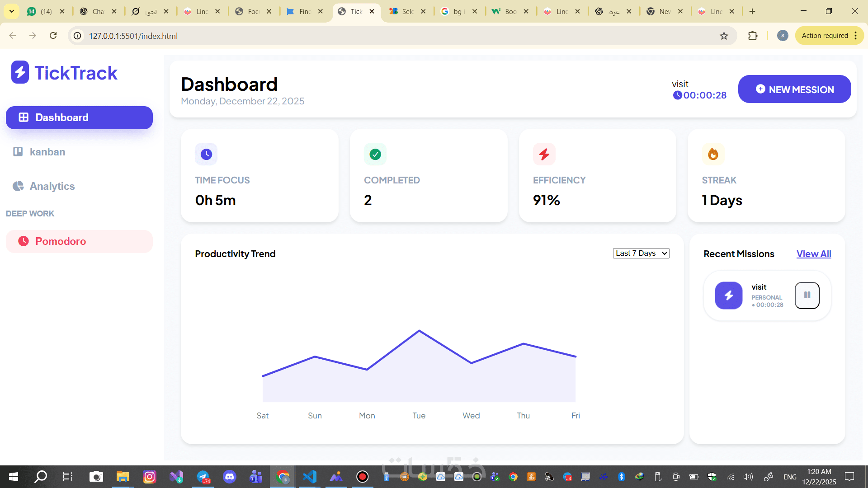Click the Time Focus clock icon
868x488 pixels.
tap(206, 155)
